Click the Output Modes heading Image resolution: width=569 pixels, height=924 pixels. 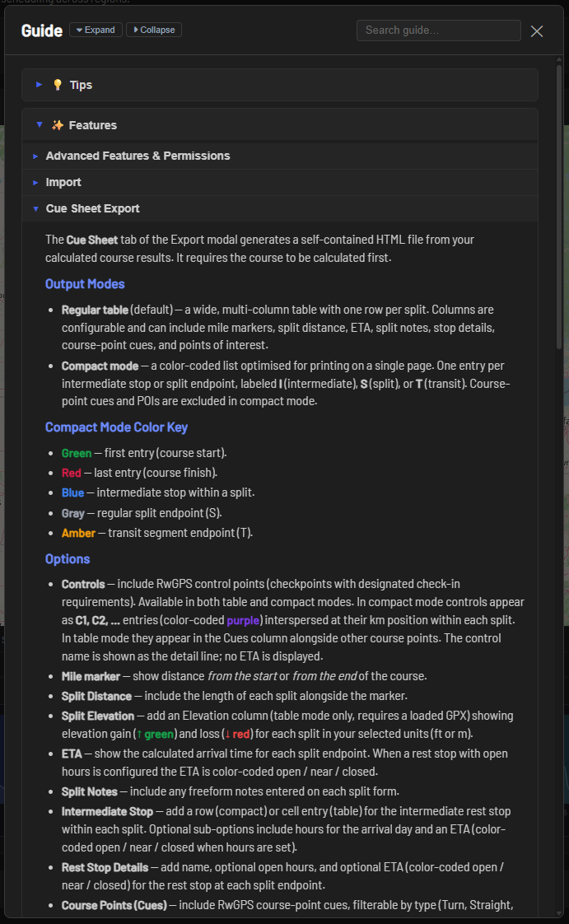(85, 284)
